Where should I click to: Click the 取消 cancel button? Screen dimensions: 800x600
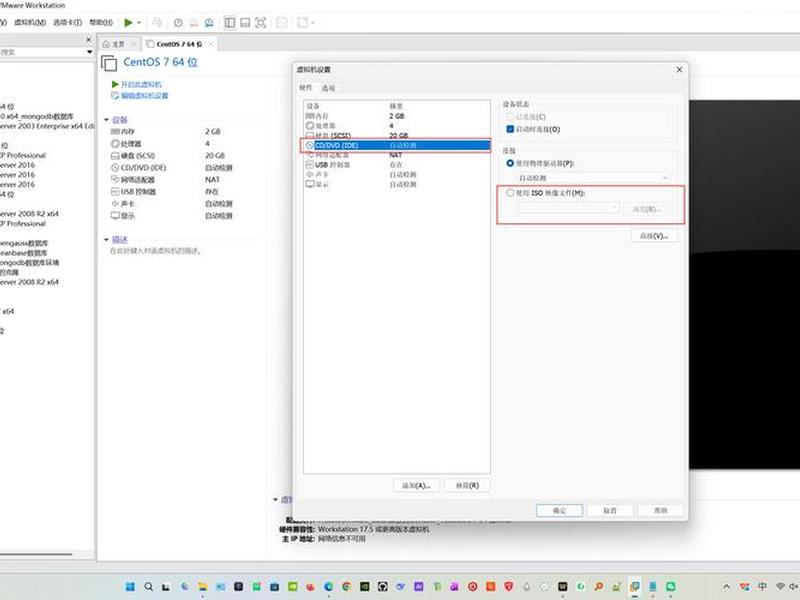click(610, 510)
